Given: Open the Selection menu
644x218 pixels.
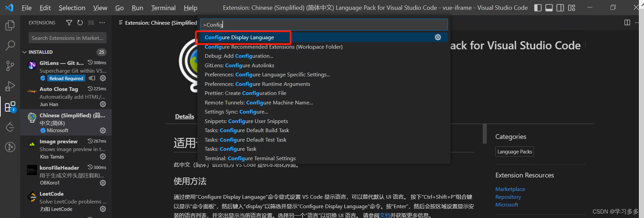Looking at the screenshot, I should 72,8.
